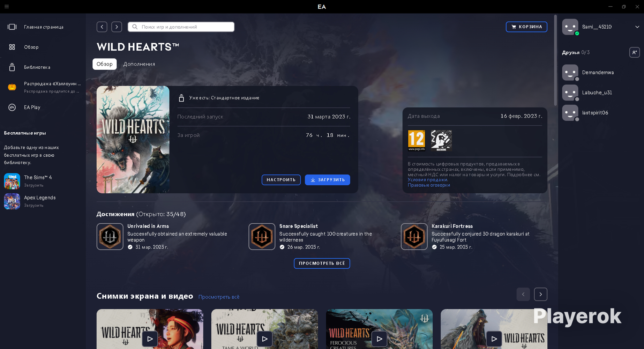Click the EA Play sidebar icon
This screenshot has height=349, width=644.
[12, 107]
